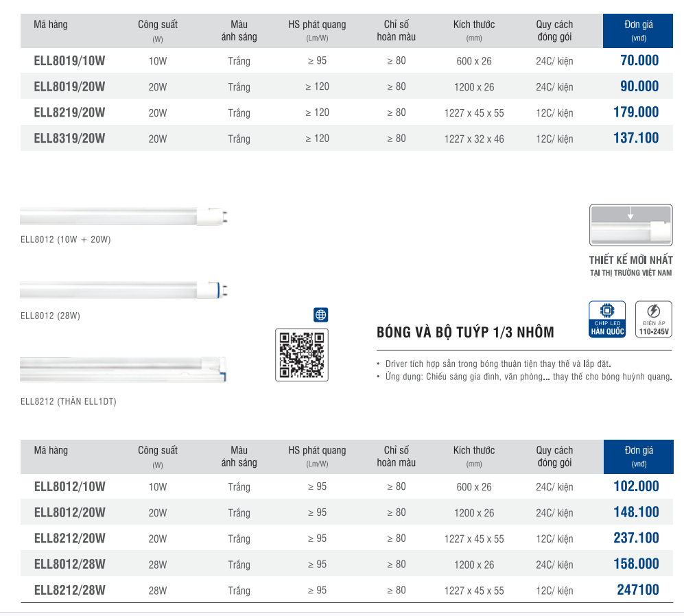Click the top table's Đơn giá header

tap(638, 31)
